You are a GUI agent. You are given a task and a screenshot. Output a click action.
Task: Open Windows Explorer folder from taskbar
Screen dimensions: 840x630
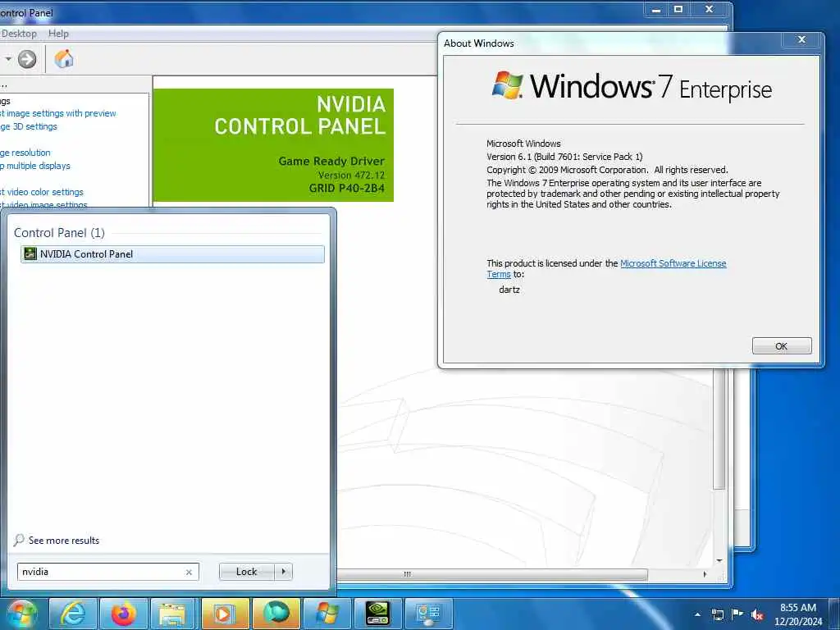(x=174, y=614)
